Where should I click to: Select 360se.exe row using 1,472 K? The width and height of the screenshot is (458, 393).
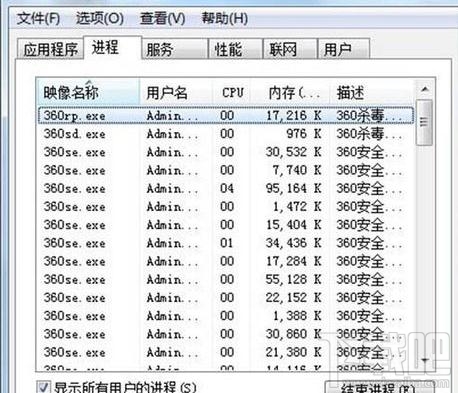point(226,207)
